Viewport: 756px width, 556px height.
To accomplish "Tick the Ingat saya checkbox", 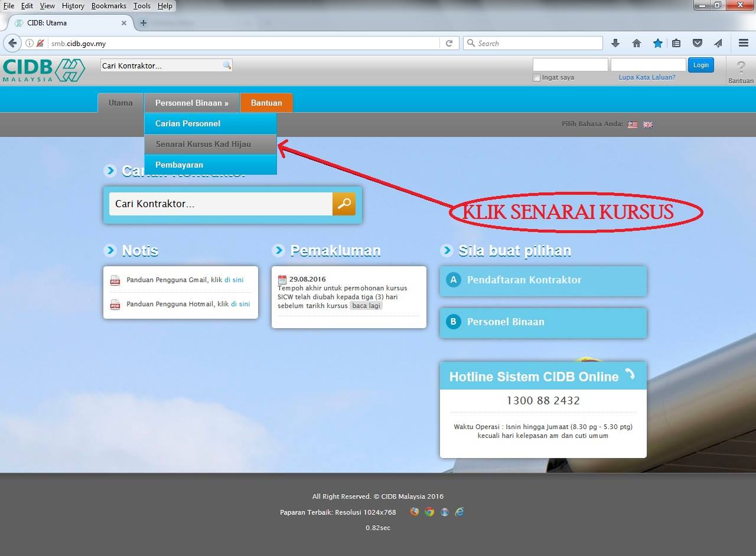I will point(537,77).
